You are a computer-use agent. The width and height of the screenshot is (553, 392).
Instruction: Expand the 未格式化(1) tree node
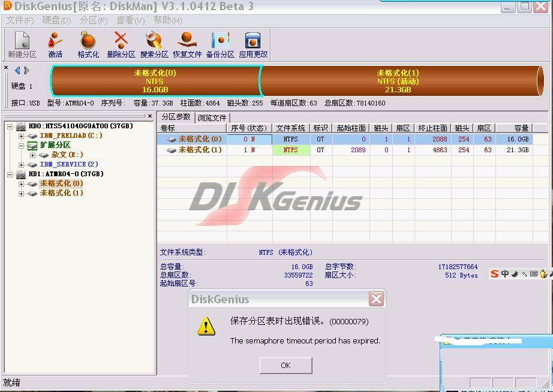[21, 193]
